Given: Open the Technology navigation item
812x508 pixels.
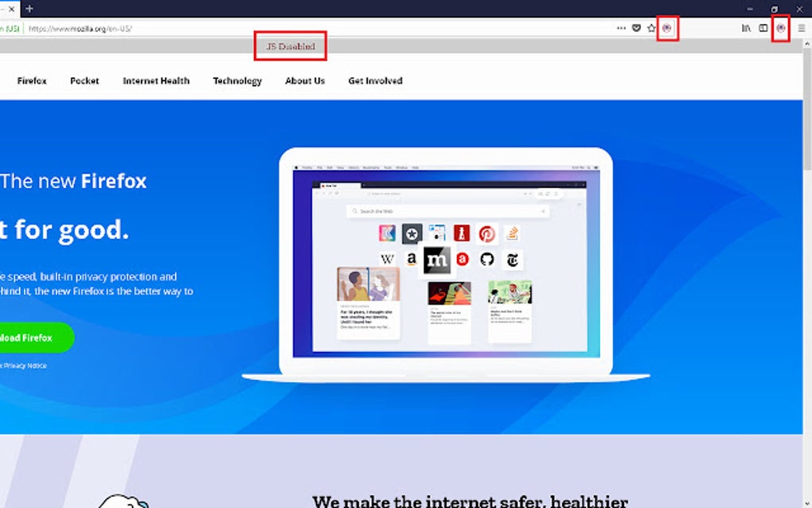Looking at the screenshot, I should (237, 80).
